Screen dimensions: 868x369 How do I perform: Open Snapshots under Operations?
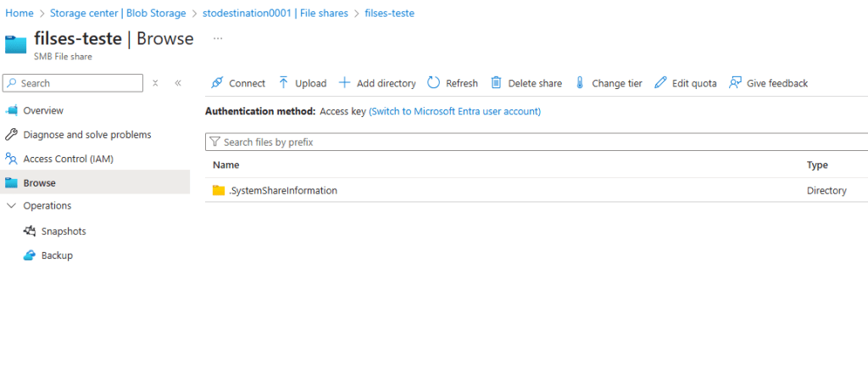point(63,232)
